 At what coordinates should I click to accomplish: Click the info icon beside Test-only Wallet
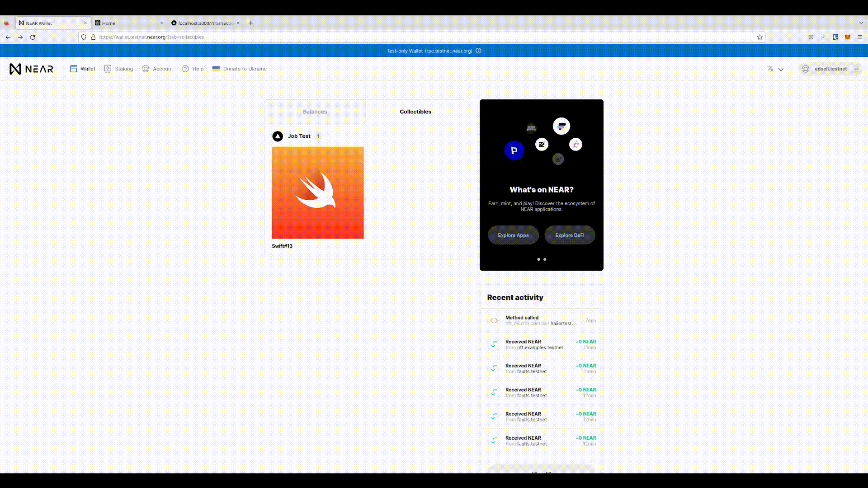pos(478,51)
